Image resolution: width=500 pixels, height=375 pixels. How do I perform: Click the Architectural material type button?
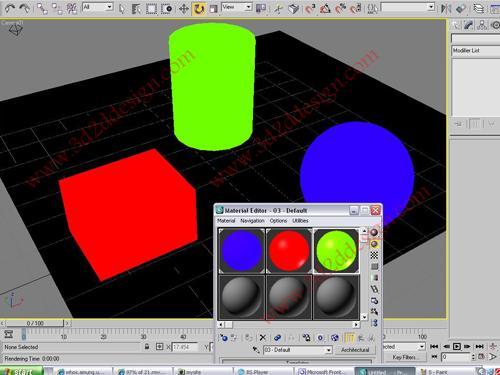click(x=355, y=350)
